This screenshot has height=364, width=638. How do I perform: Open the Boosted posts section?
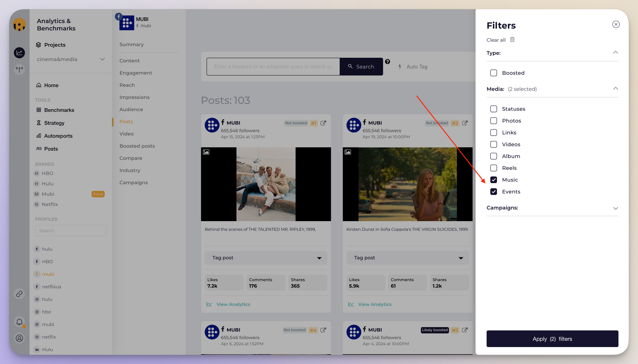[137, 146]
